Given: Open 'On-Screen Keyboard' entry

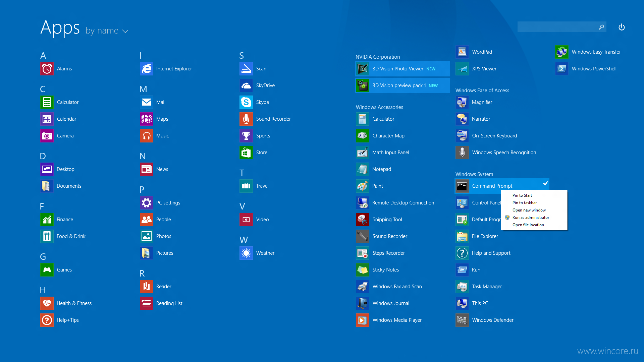Looking at the screenshot, I should 487,136.
